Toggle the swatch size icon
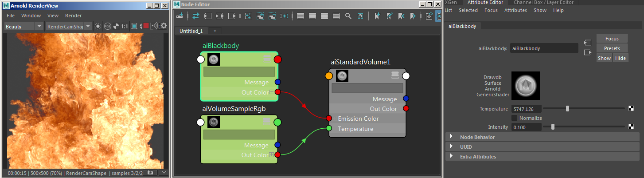This screenshot has height=178, width=644. coord(360,16)
